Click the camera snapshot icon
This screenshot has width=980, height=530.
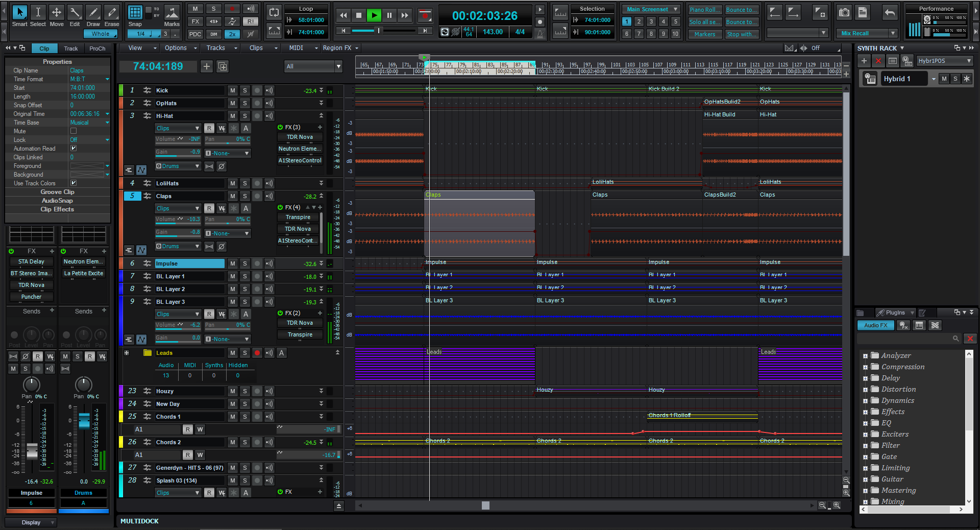[844, 13]
